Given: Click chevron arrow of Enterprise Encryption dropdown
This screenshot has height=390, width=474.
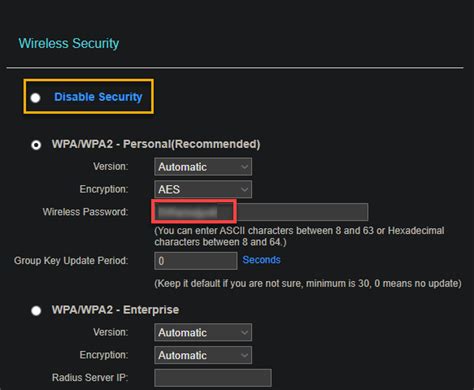Looking at the screenshot, I should pos(245,355).
